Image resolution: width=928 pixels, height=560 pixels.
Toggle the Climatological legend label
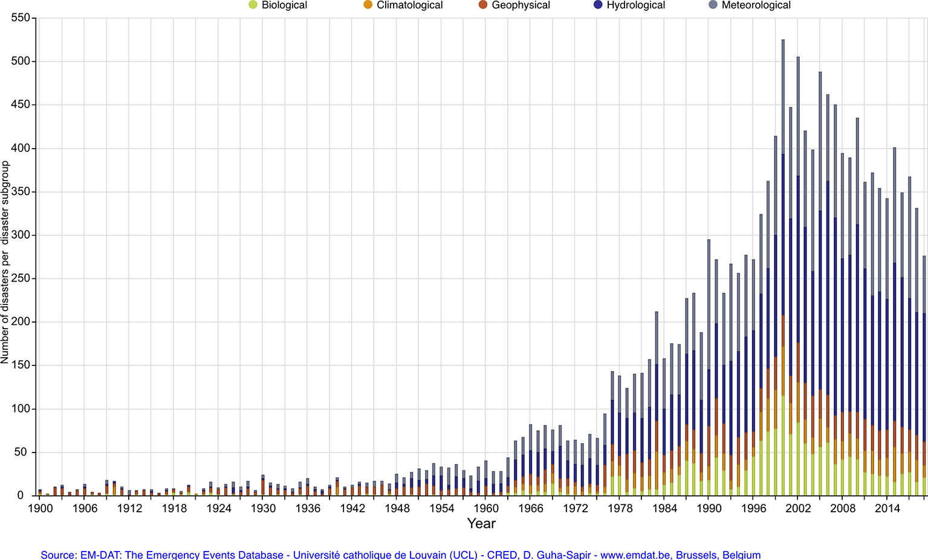[409, 5]
